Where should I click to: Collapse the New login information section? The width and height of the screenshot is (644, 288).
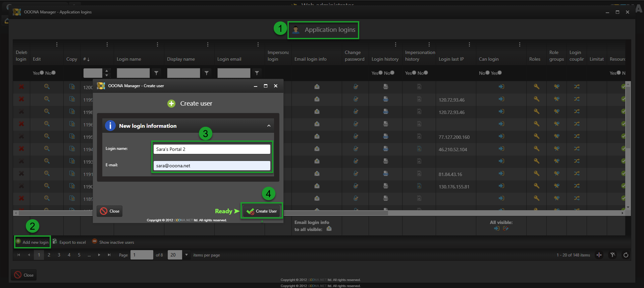point(269,126)
